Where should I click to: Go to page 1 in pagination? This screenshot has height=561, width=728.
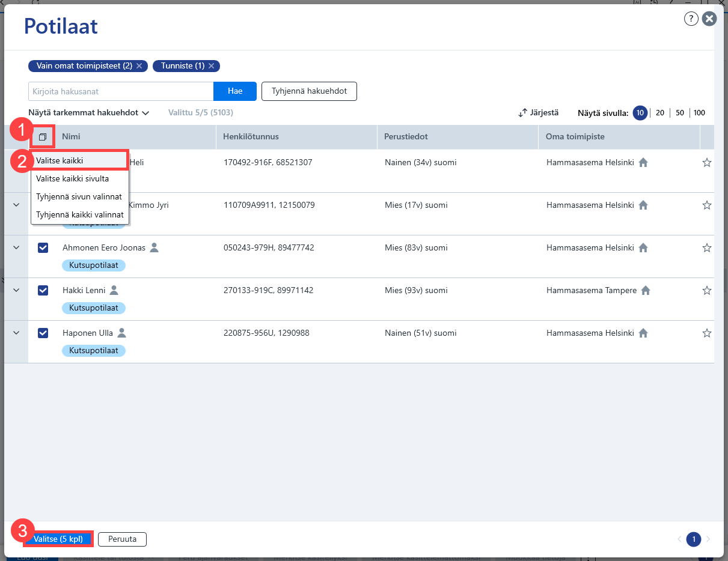pos(694,539)
